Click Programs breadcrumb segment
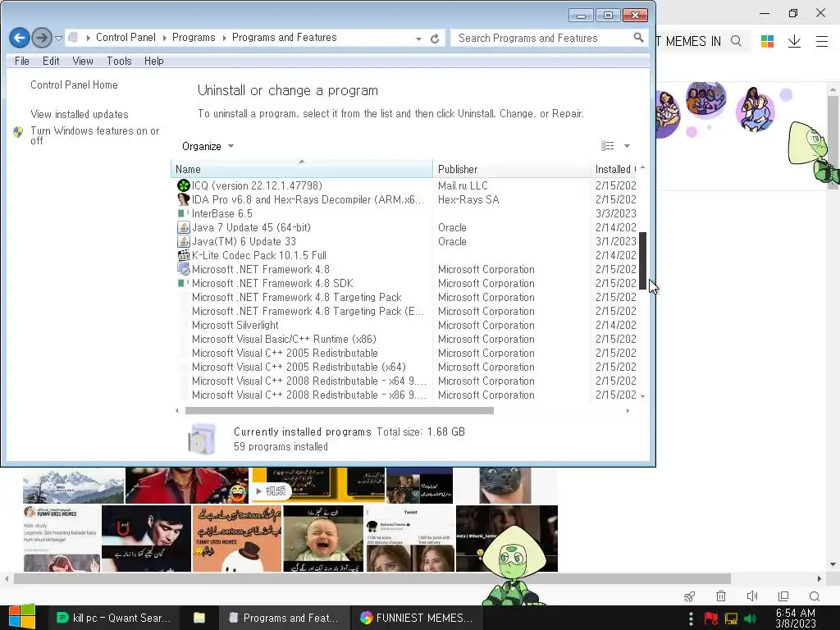840x630 pixels. click(194, 38)
